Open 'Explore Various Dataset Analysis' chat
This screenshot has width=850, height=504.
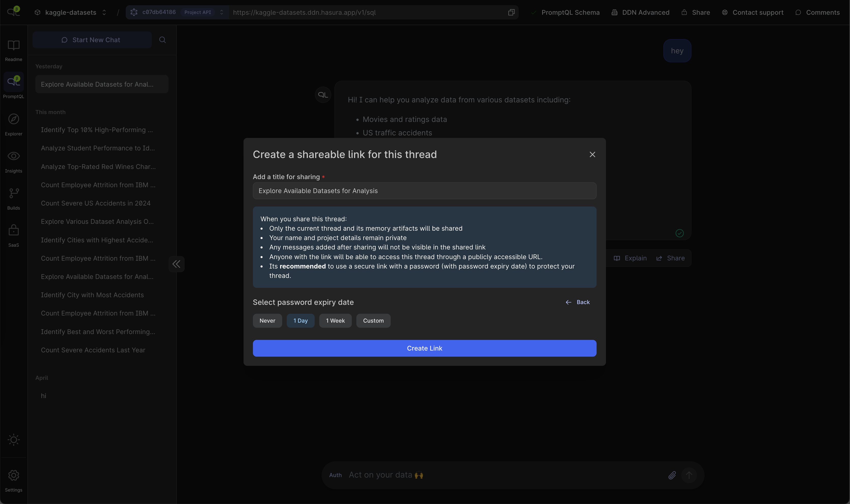click(x=102, y=222)
